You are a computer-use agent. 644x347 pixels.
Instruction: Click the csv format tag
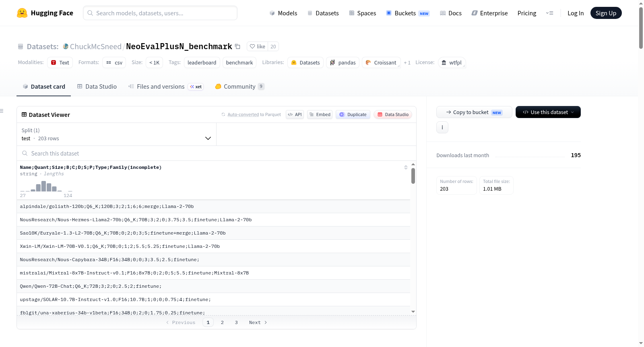[x=114, y=62]
